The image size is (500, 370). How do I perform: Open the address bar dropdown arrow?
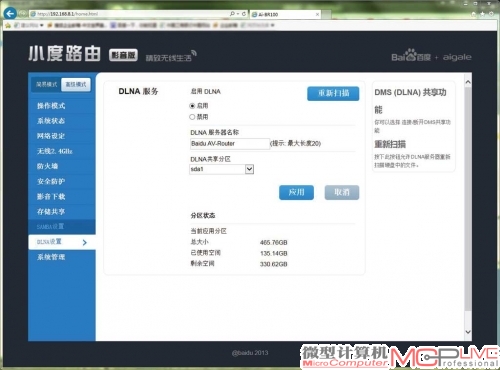tap(238, 14)
